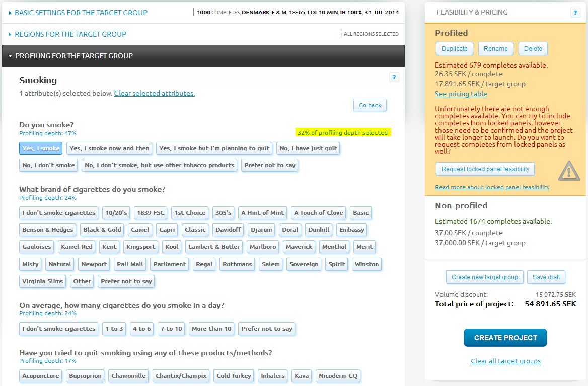The image size is (588, 386).
Task: Save the project as draft
Action: (x=546, y=277)
